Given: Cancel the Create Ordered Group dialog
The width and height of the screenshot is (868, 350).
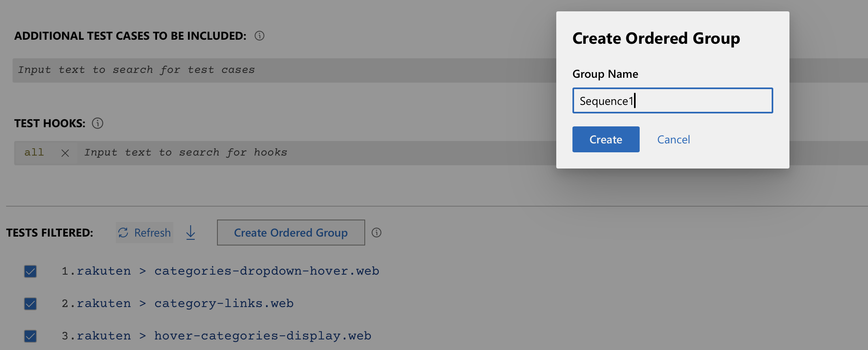Looking at the screenshot, I should point(673,139).
